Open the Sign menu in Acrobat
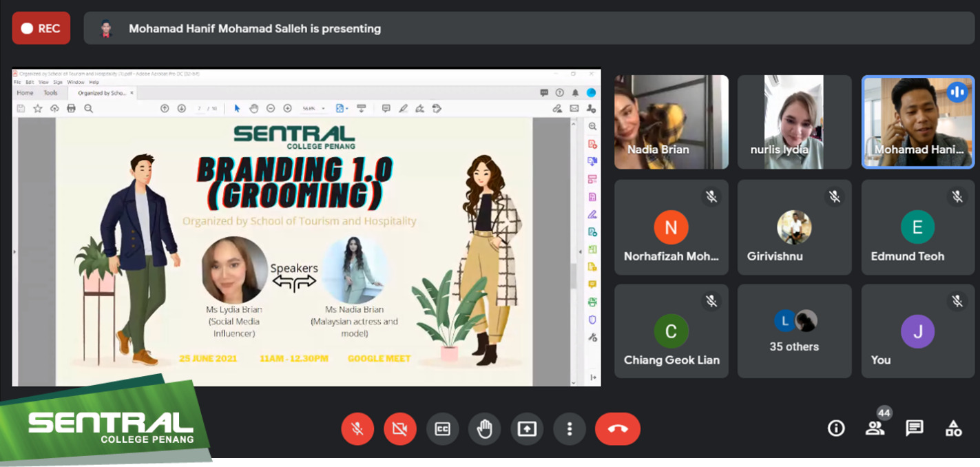Screen dimensions: 980x467 coord(58,82)
